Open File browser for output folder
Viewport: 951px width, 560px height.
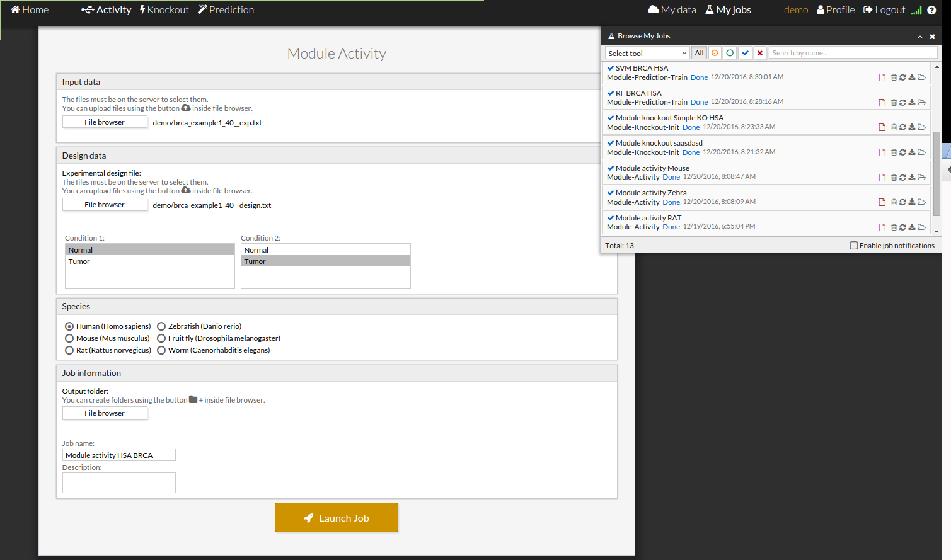105,413
